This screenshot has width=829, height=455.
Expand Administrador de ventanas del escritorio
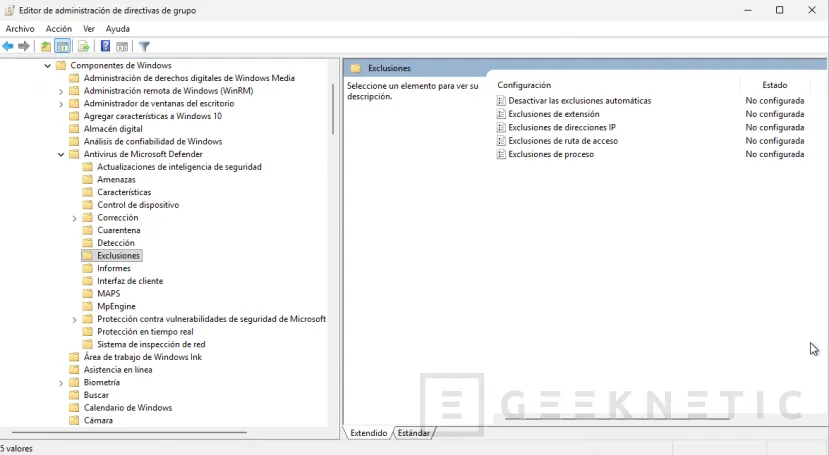pos(61,104)
